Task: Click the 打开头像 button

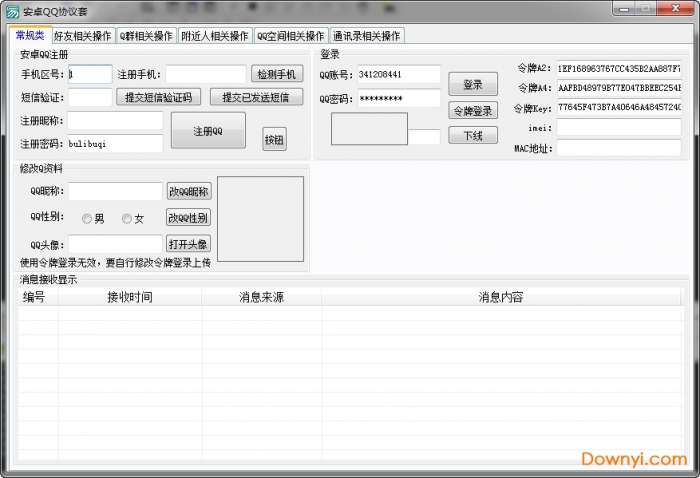Action: coord(188,244)
